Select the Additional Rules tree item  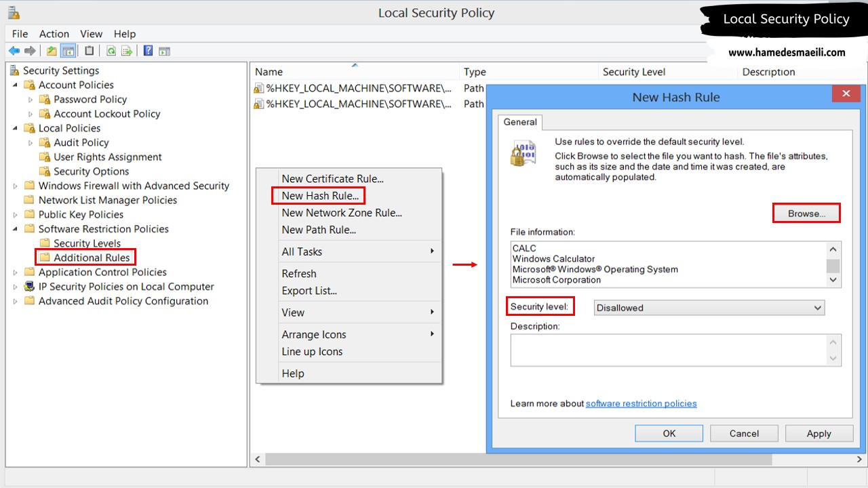(92, 258)
